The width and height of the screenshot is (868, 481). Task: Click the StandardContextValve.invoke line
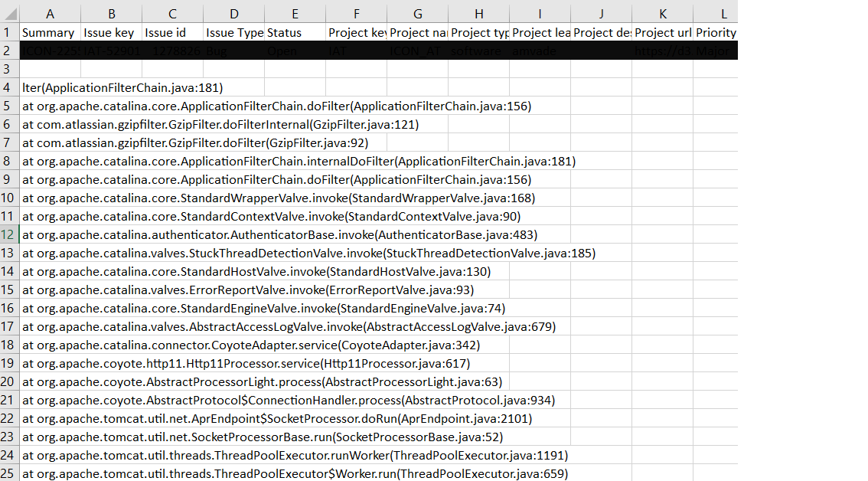click(x=271, y=216)
